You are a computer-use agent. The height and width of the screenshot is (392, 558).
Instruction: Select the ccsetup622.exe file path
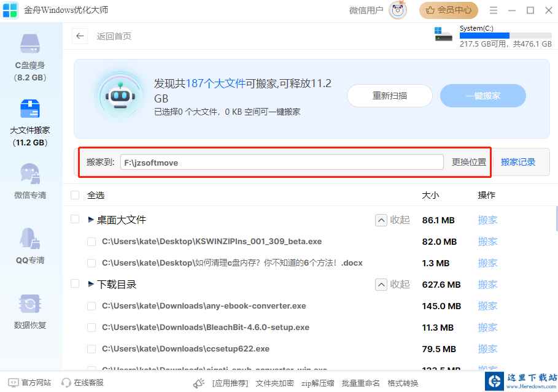tap(185, 349)
